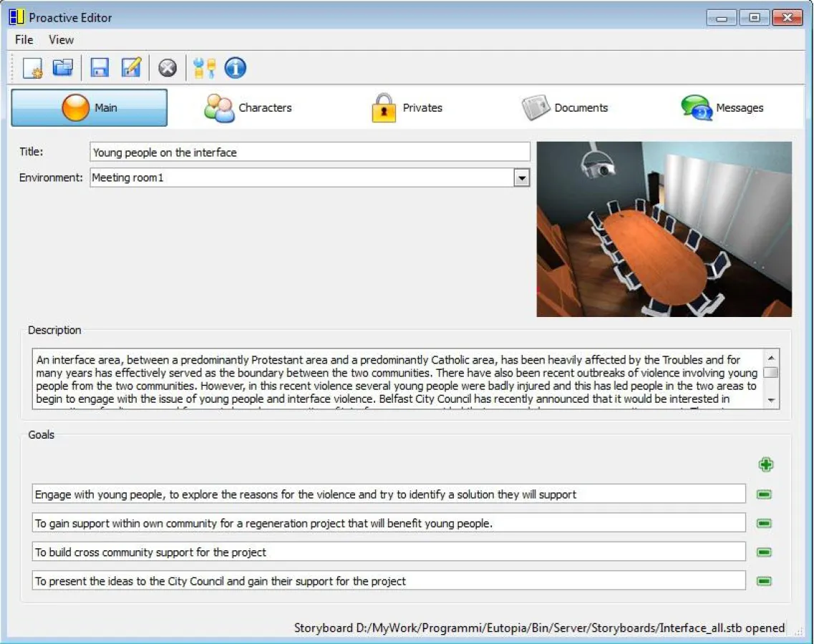Image resolution: width=814 pixels, height=644 pixels.
Task: Open the character tools toolbar icon
Action: click(204, 67)
